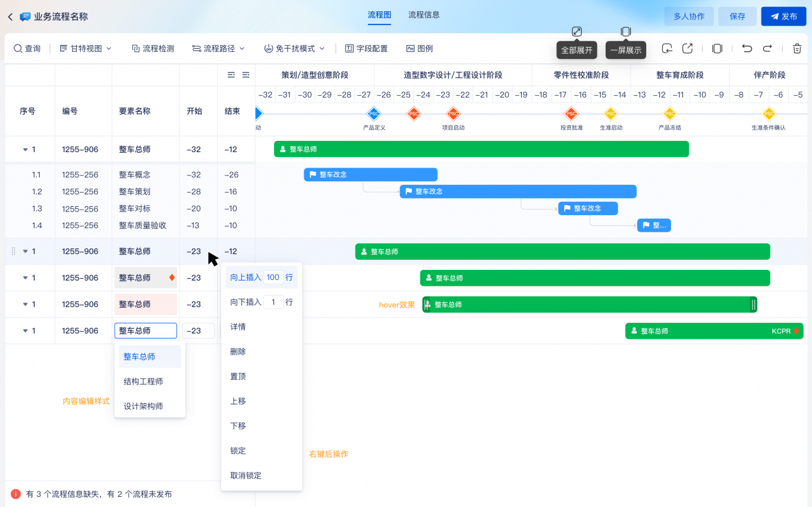
Task: Click the trash delete icon
Action: click(797, 49)
